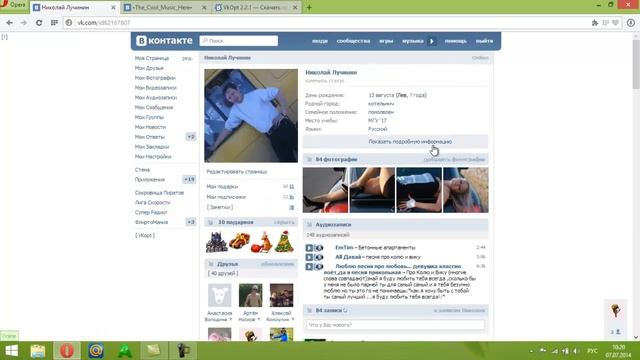Screen dimensions: 640x360
Task: Play the third audio track 'Люблю песни про любовь'
Action: coord(309,267)
